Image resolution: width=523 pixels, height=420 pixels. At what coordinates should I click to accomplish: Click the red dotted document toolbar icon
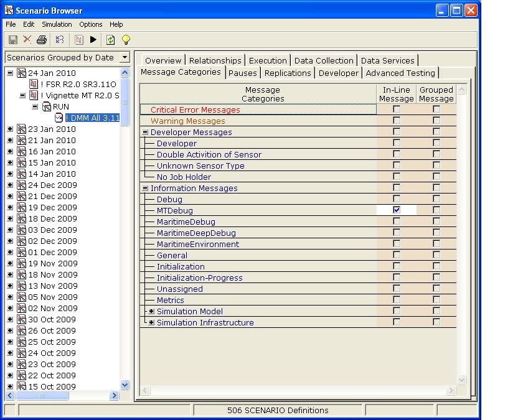[79, 40]
